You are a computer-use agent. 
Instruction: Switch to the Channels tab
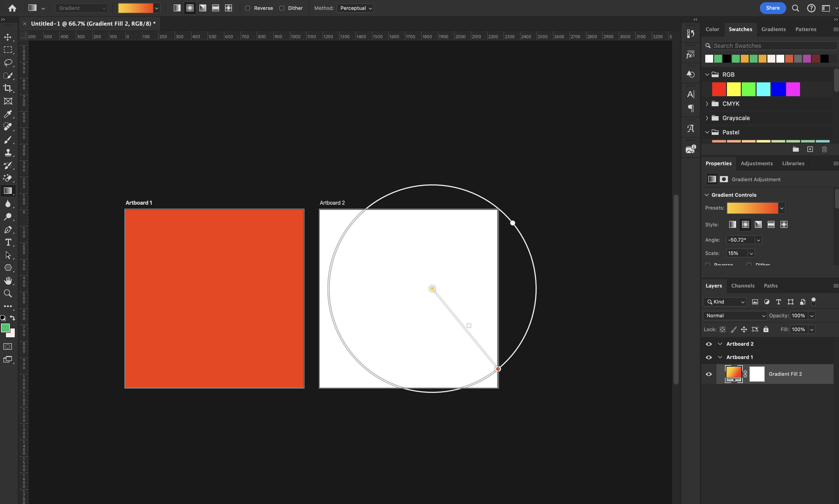point(743,286)
